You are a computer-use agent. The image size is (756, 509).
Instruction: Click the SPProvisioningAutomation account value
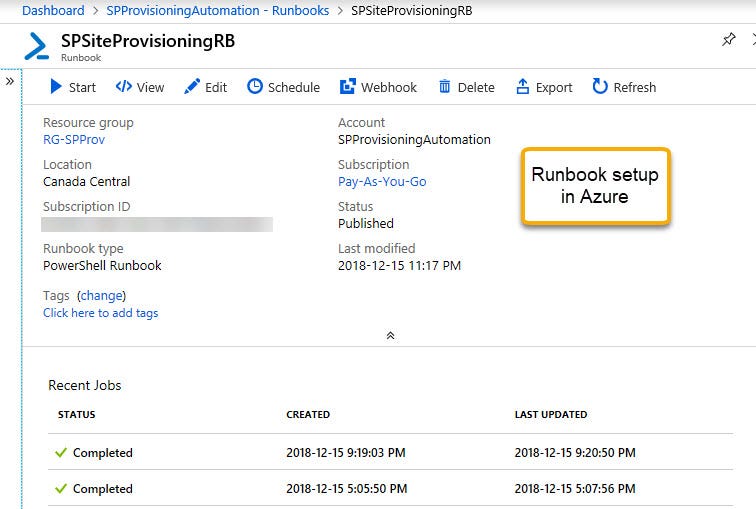pyautogui.click(x=414, y=140)
